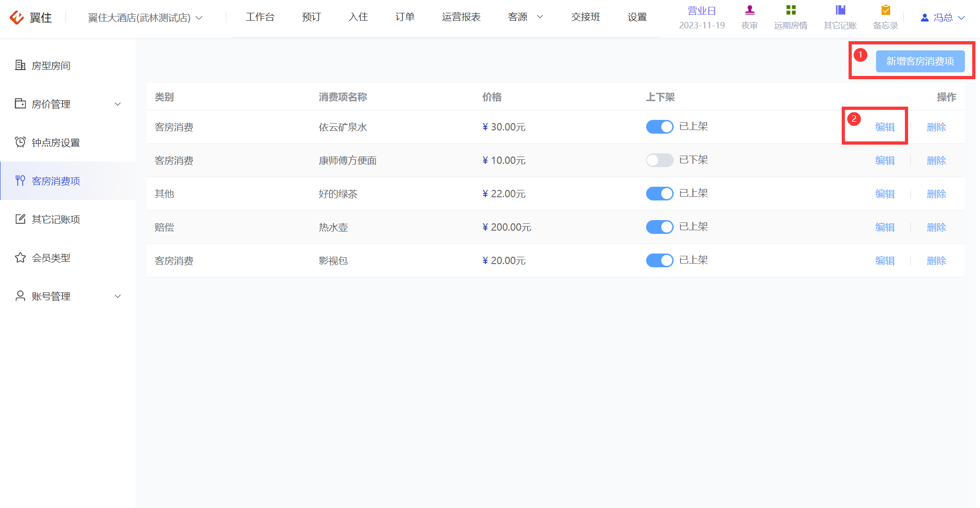Click the 其他 category cell
The height and width of the screenshot is (508, 980).
click(164, 194)
